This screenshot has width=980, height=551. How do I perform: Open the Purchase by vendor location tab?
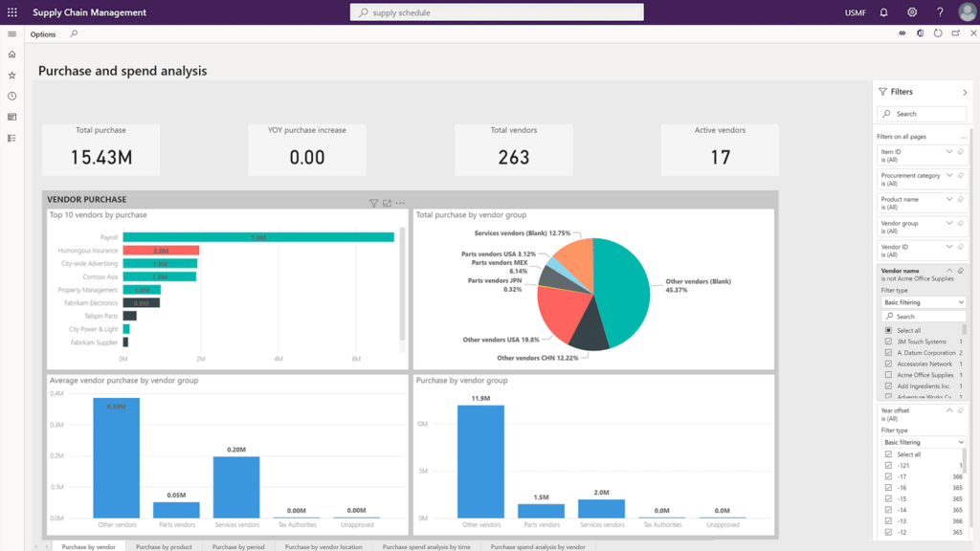(323, 546)
